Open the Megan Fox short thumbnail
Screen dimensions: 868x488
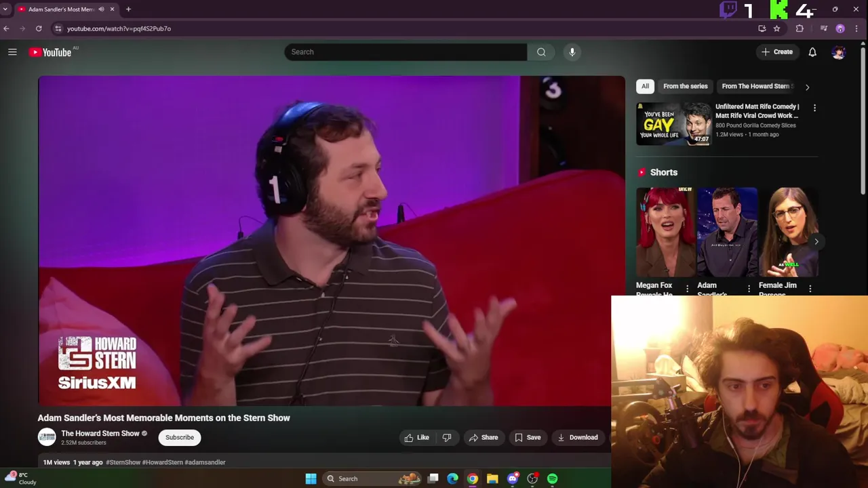[665, 232]
